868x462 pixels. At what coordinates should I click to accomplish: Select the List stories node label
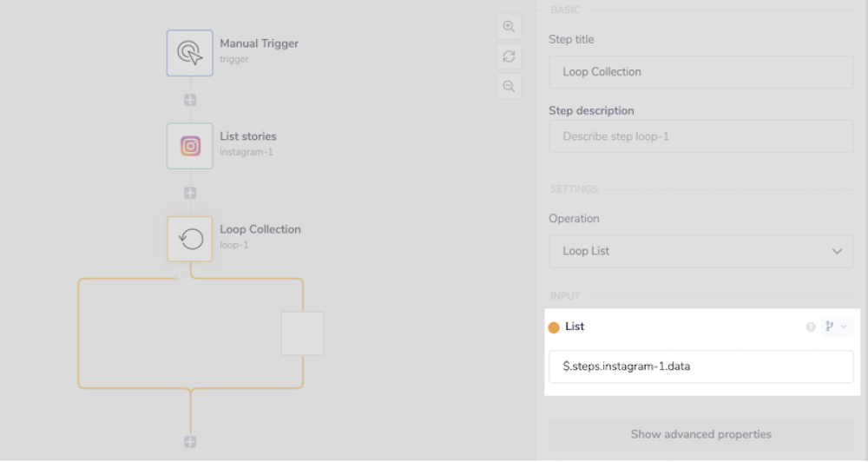[248, 136]
